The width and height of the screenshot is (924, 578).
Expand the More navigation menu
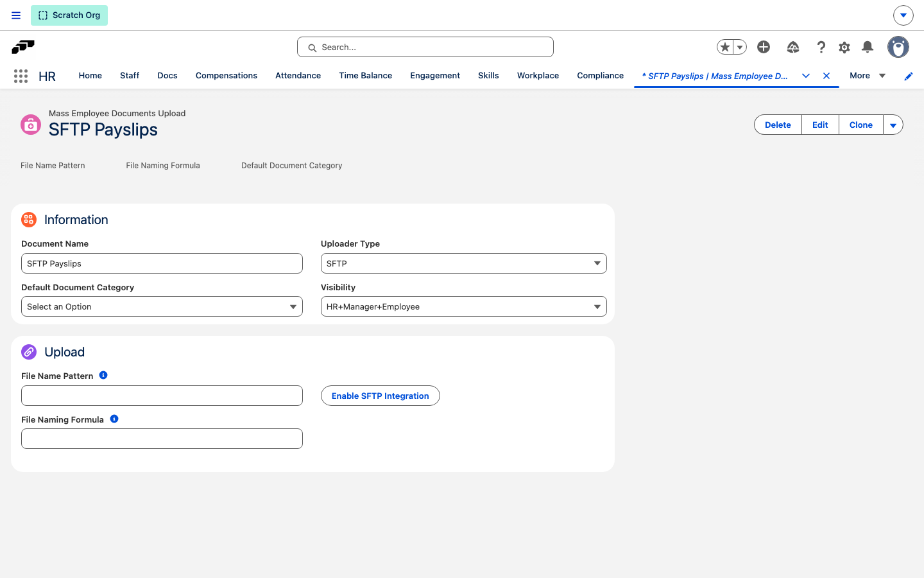point(868,76)
